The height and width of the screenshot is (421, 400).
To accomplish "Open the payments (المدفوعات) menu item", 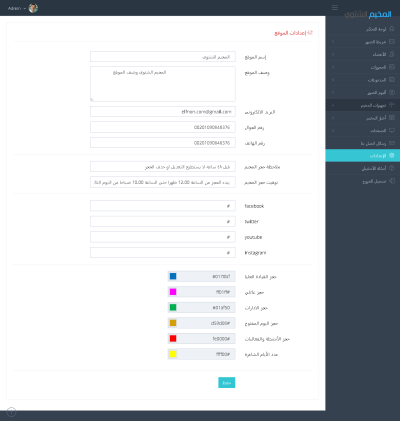I will 363,80.
